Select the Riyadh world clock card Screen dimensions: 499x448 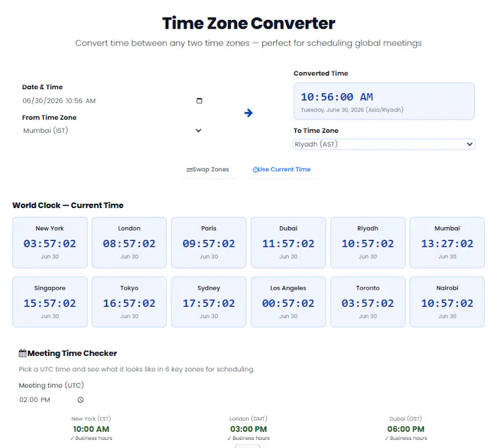click(x=368, y=242)
